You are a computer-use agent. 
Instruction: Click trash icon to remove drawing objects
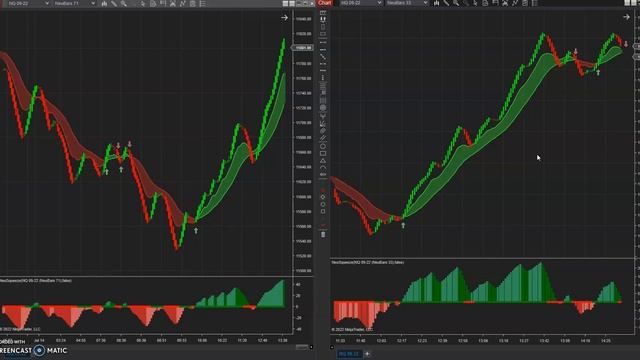(323, 234)
